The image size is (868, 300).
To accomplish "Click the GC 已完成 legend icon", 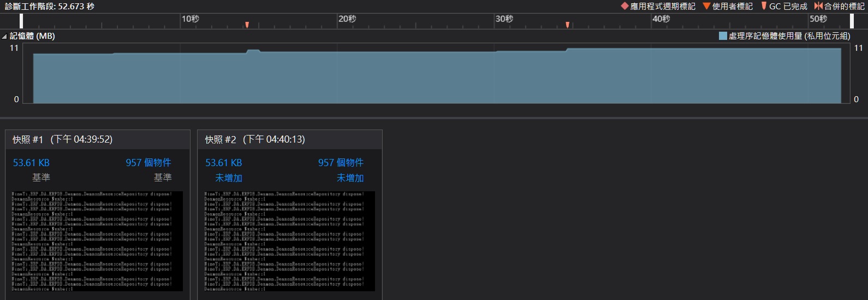I will (764, 6).
